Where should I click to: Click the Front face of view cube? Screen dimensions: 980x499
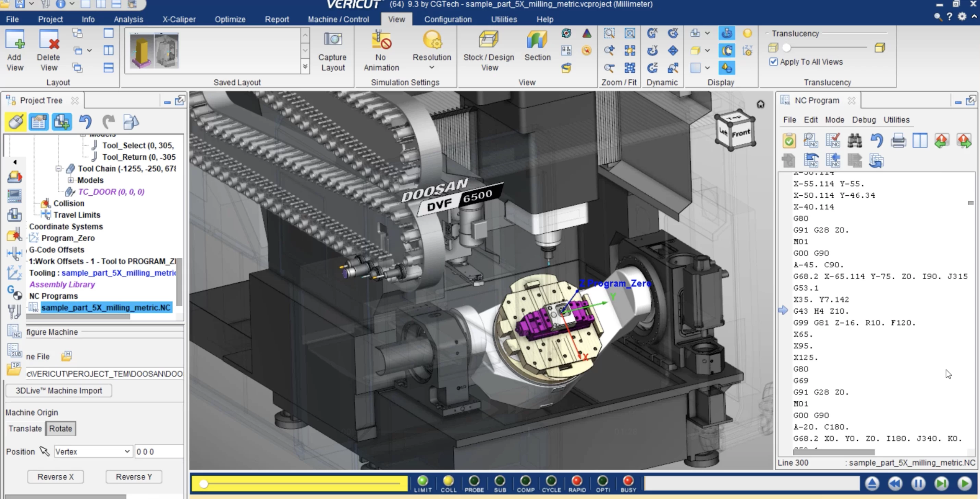[741, 133]
